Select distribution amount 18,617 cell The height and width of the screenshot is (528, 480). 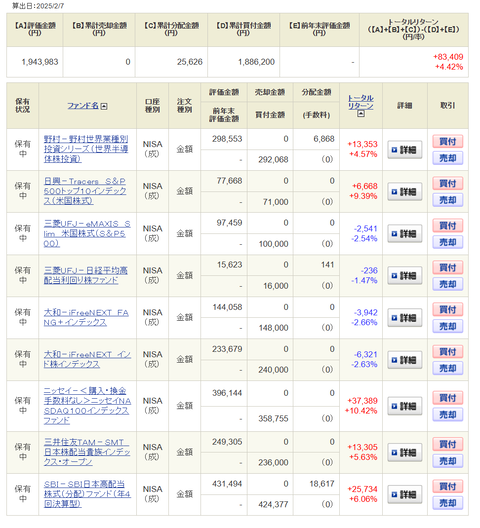(x=322, y=484)
